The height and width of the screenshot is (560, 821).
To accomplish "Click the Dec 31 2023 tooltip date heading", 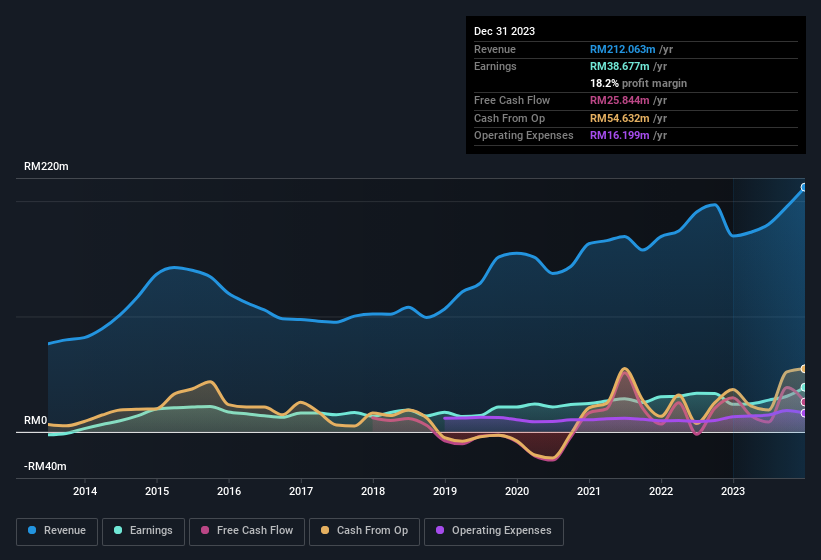I will 504,31.
